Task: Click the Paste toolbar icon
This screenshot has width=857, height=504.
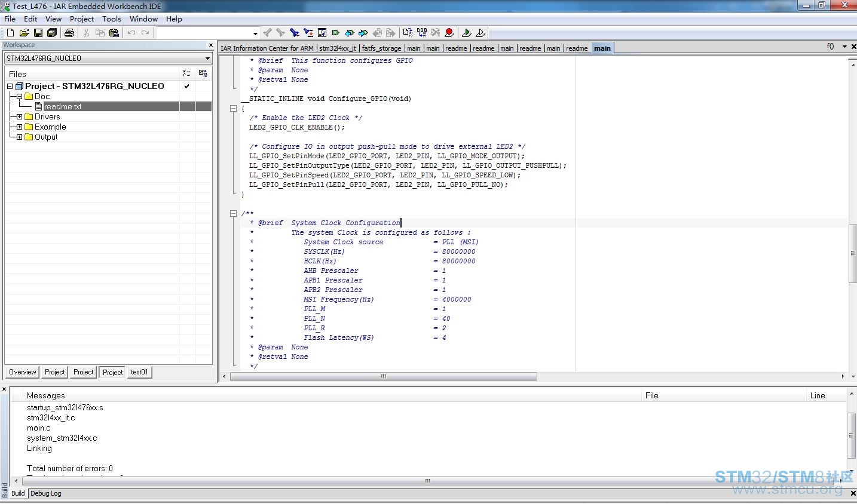Action: coord(114,33)
